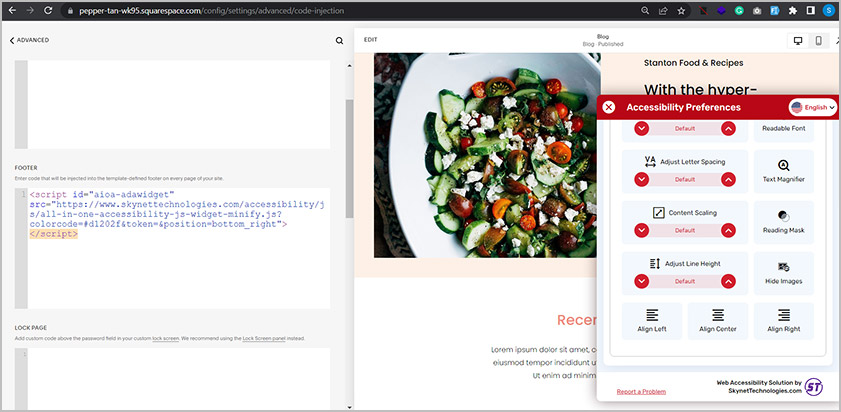The height and width of the screenshot is (412, 841).
Task: Click the browser back arrow
Action: 12,10
